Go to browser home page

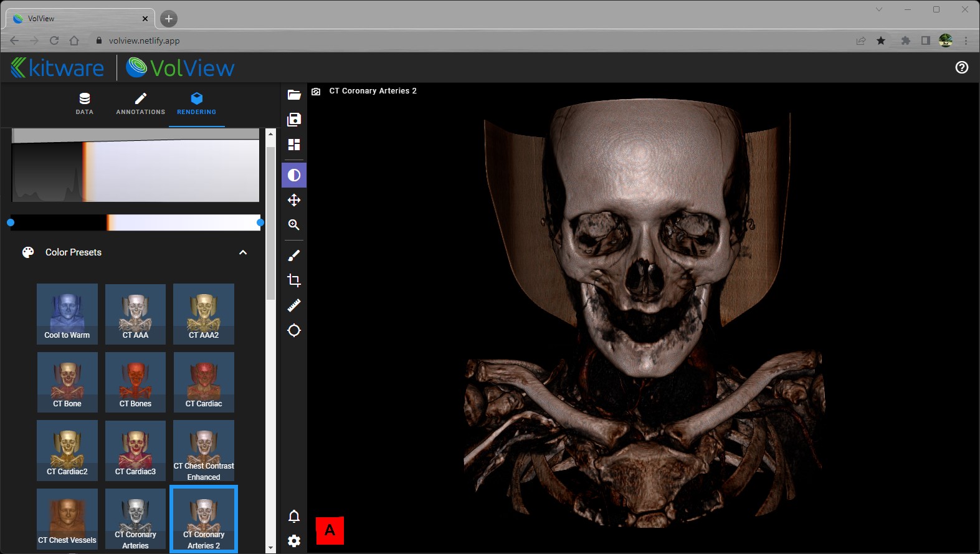coord(74,41)
